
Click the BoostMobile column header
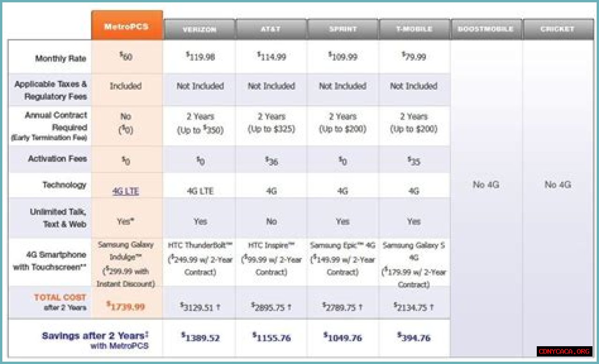click(486, 29)
